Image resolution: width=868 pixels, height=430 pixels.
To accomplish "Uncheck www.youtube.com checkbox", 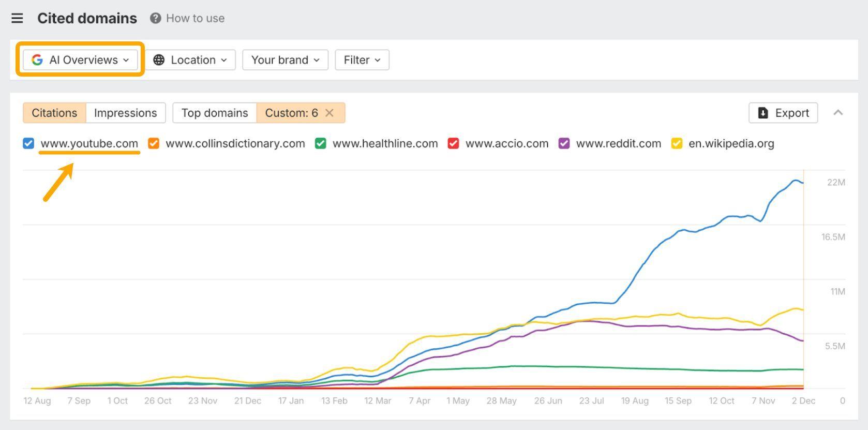I will click(x=28, y=143).
